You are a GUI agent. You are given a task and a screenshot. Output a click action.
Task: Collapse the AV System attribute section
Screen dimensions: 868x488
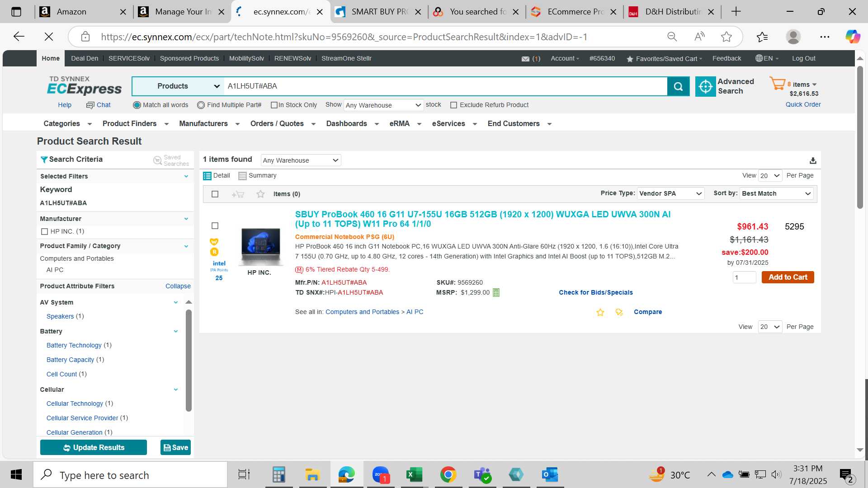[176, 303]
